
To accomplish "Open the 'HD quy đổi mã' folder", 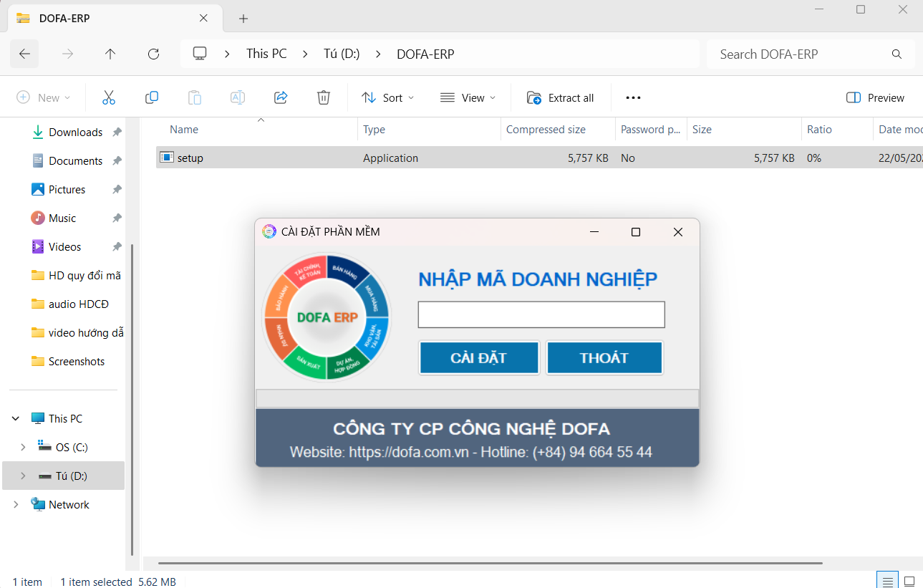I will pos(77,276).
